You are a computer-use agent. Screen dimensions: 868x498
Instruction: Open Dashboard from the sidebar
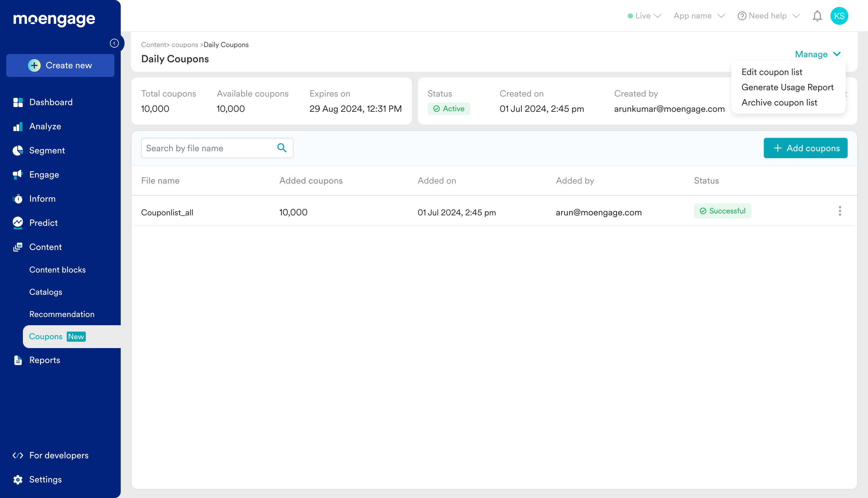point(51,102)
